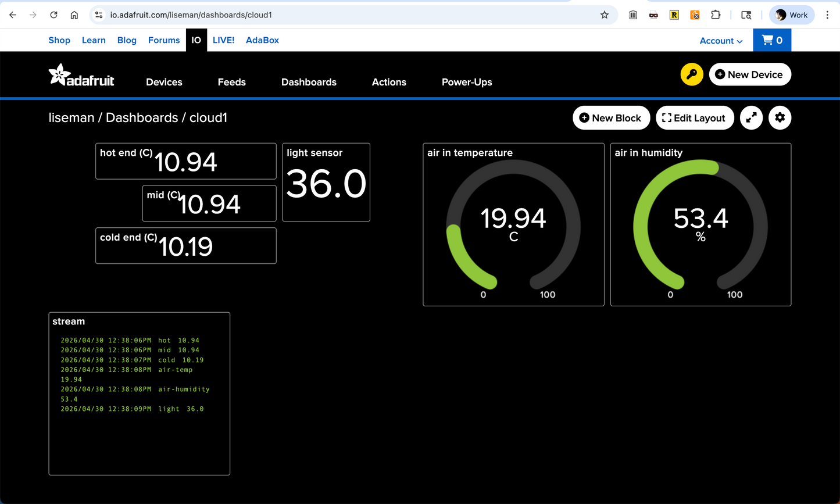The image size is (840, 504).
Task: Click the Adafruit logo
Action: tap(81, 76)
